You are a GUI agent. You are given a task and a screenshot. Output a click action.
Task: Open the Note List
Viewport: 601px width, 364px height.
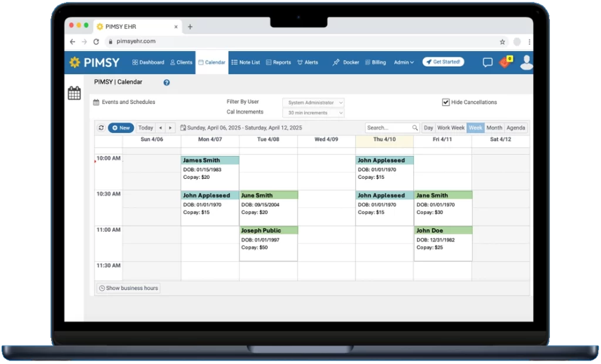(245, 62)
